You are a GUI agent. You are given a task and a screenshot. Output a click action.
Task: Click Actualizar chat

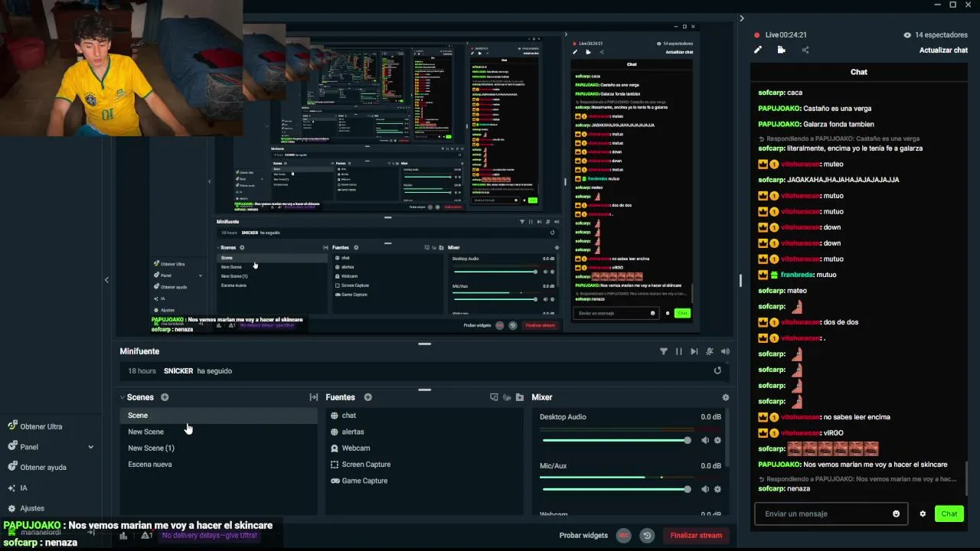tap(943, 50)
